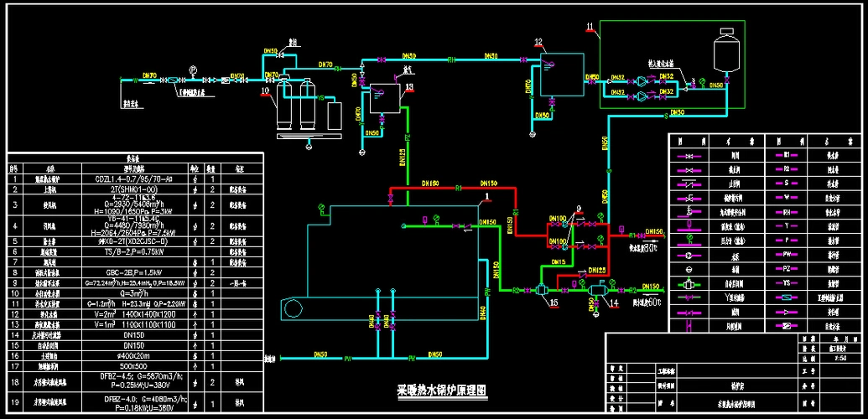Viewport: 868px width, 419px height.
Task: Click the pressure gauge circle at top left pipe
Action: pyautogui.click(x=193, y=70)
